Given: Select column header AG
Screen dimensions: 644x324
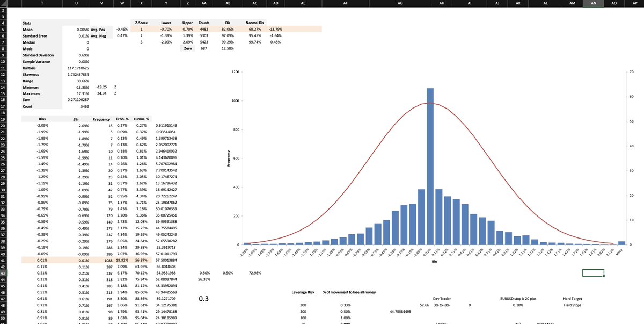Looking at the screenshot, I should coord(400,3).
